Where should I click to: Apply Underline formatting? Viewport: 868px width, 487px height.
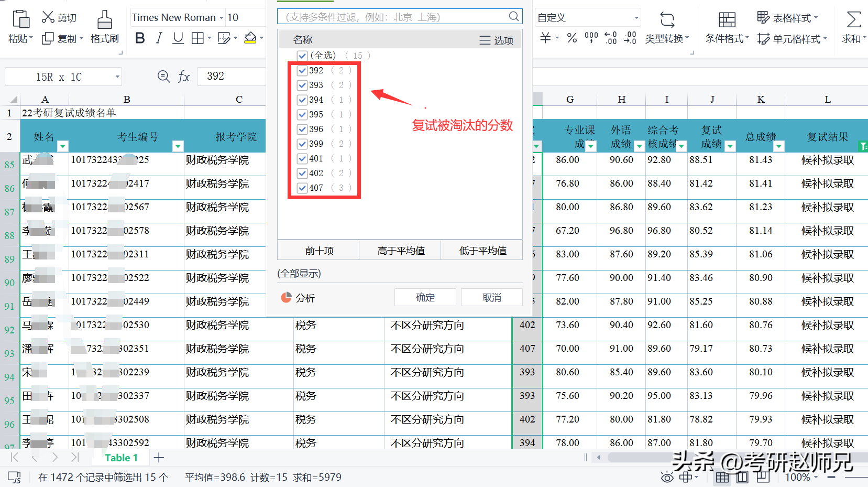click(178, 38)
